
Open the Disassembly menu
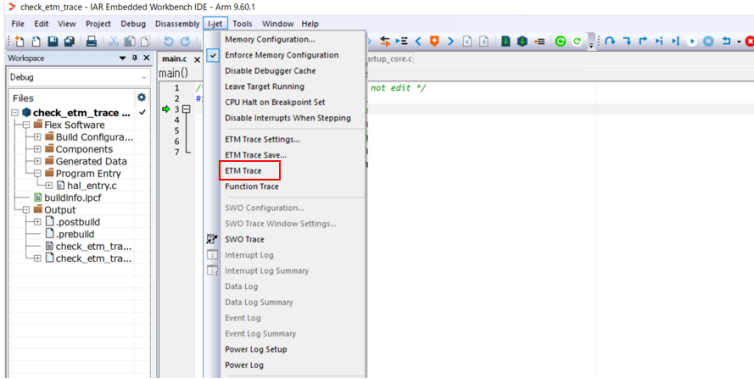(177, 24)
